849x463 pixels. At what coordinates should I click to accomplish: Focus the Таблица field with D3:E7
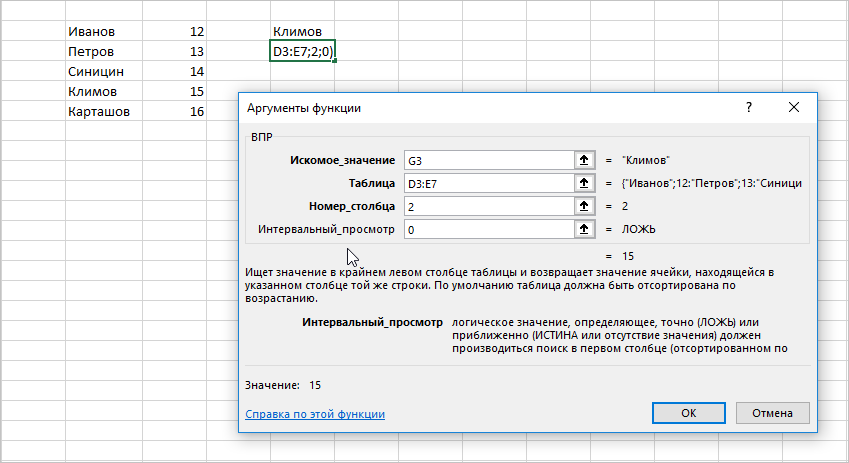click(x=486, y=183)
